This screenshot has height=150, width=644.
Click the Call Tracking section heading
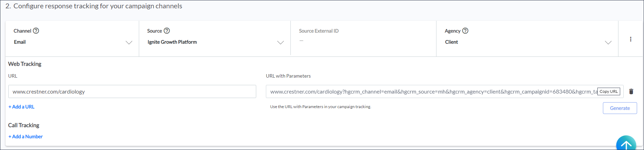point(23,125)
